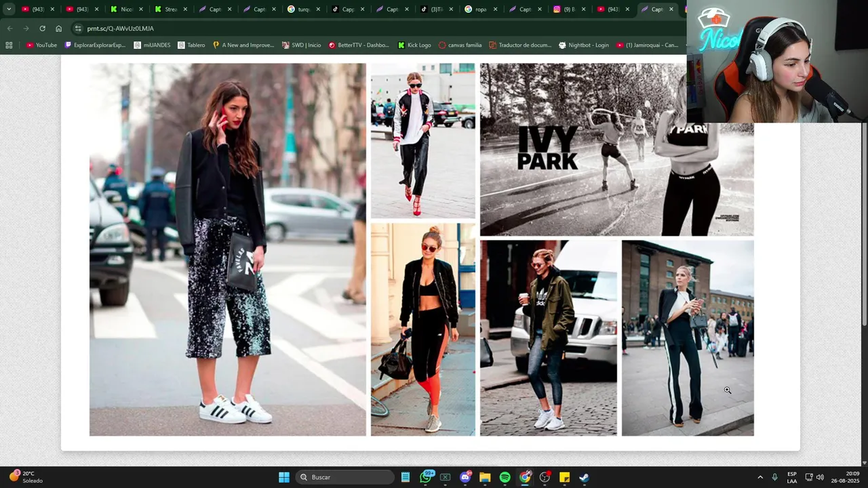
Task: Open the Windows Start menu
Action: point(284,477)
